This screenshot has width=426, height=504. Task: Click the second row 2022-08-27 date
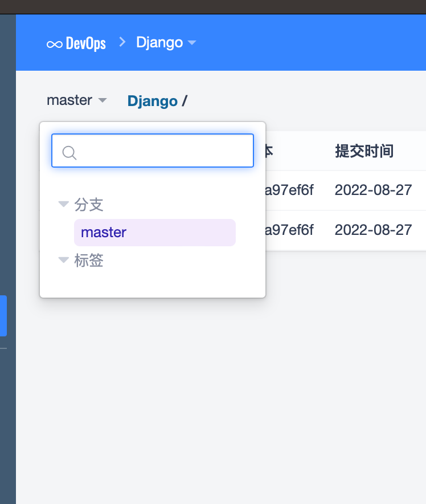tap(374, 230)
